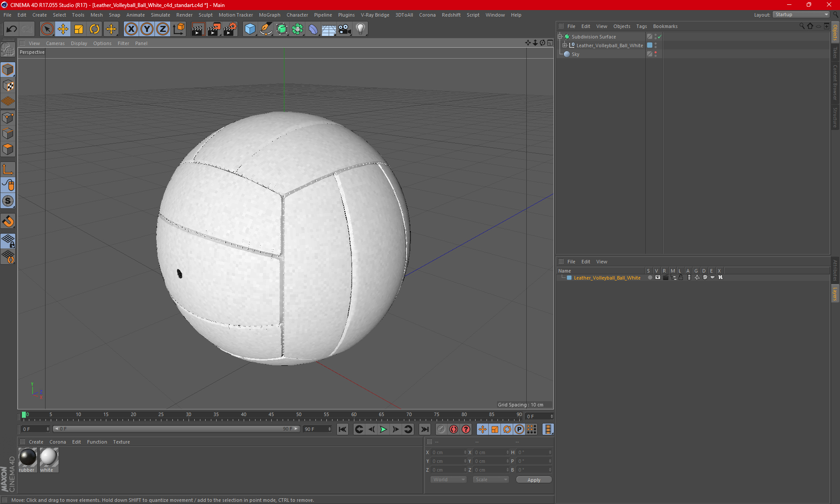Viewport: 840px width, 504px height.
Task: Add a Cube primitive object
Action: [250, 29]
